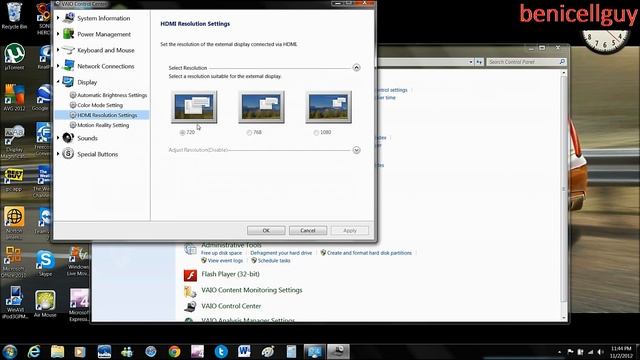Open Motion Reality Setting
The height and width of the screenshot is (360, 640).
point(103,125)
